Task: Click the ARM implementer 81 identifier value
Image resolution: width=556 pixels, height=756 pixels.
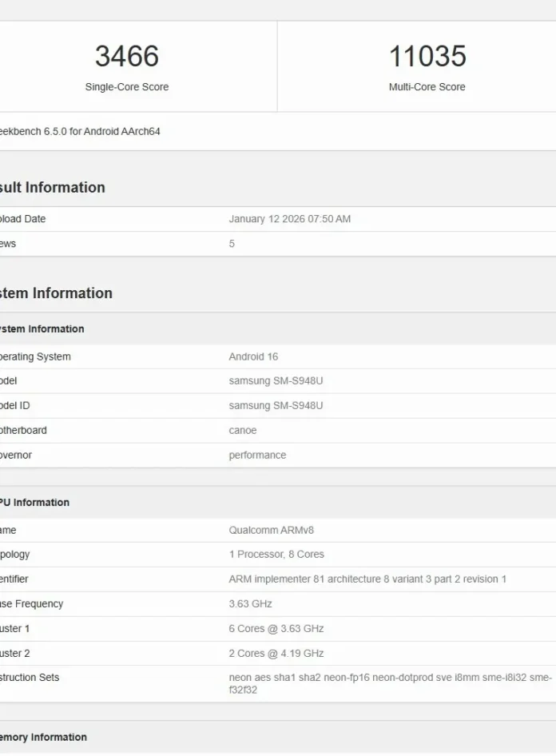Action: (367, 579)
